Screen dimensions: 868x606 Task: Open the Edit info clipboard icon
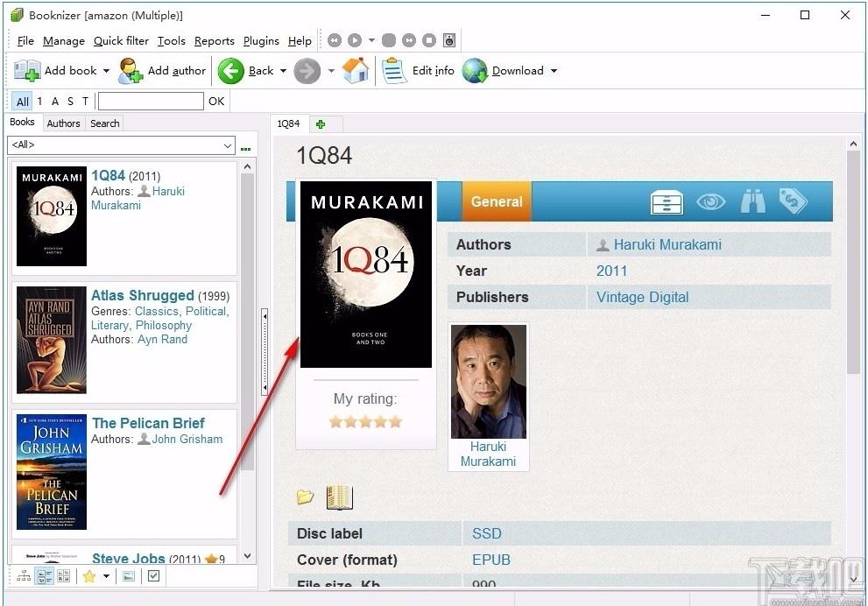[394, 71]
